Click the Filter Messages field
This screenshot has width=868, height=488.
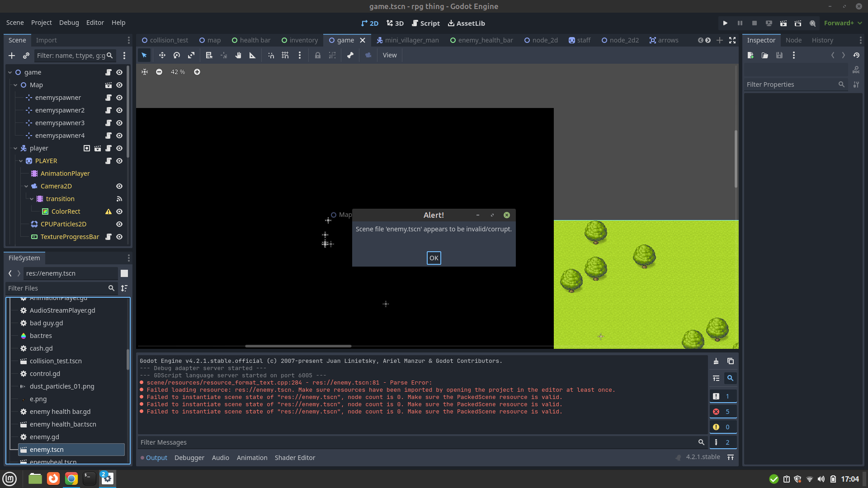point(423,442)
